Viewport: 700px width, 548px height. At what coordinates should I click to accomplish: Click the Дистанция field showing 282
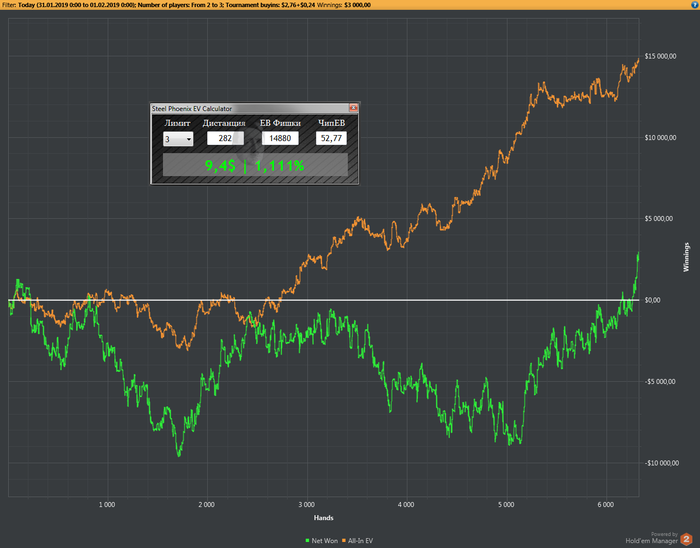[225, 138]
